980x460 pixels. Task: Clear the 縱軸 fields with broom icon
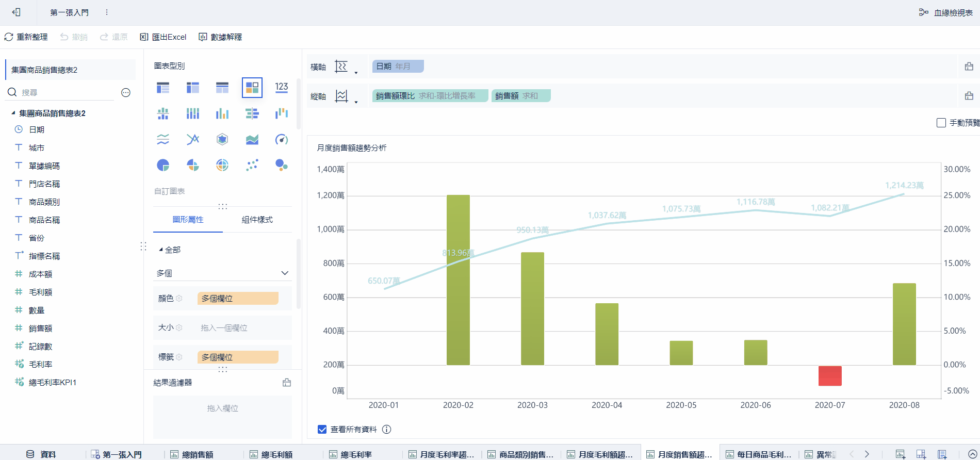(969, 96)
